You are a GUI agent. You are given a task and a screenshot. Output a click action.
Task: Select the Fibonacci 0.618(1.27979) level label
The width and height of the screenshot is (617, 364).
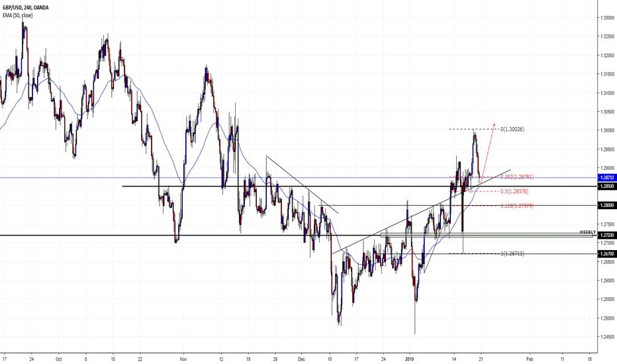[517, 206]
